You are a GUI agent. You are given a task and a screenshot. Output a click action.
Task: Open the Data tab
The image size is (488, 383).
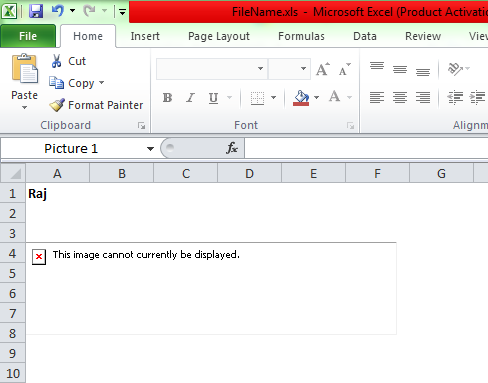tap(365, 36)
